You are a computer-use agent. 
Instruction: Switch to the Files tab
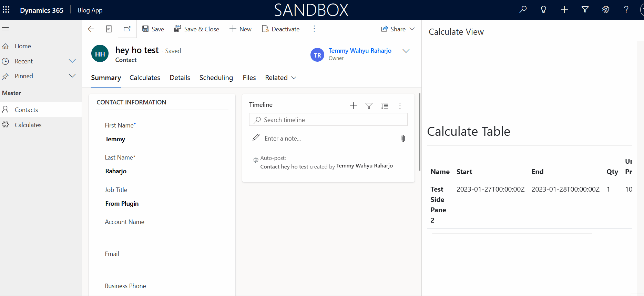249,78
